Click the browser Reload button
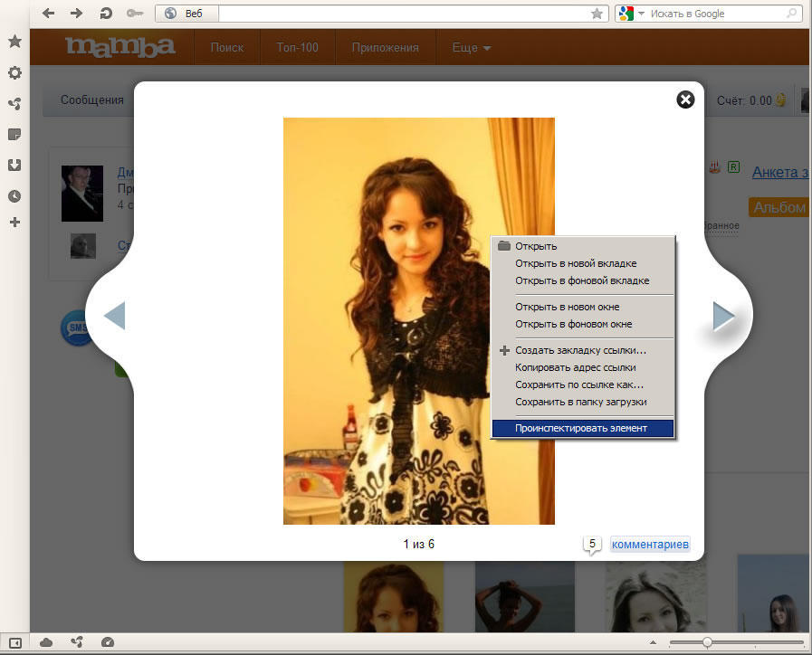Viewport: 812px width, 655px height. coord(106,14)
